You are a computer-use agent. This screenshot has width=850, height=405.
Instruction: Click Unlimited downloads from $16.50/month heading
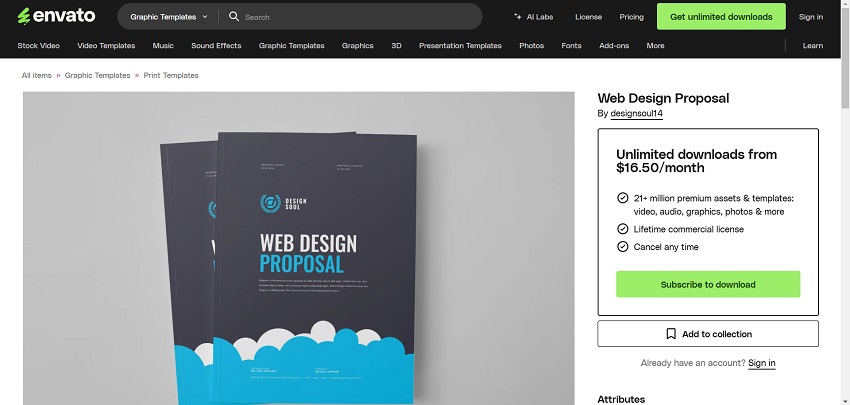click(697, 161)
